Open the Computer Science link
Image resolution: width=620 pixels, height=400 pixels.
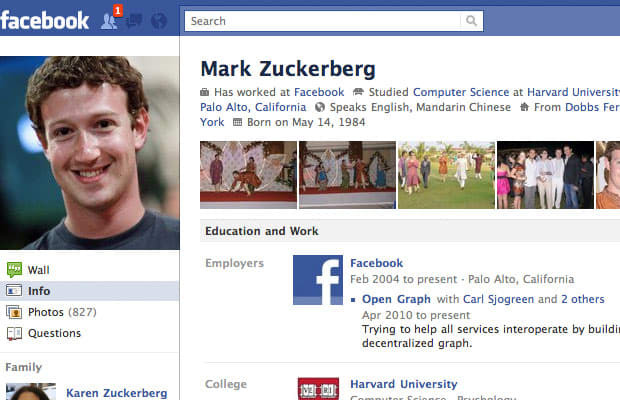click(x=461, y=92)
